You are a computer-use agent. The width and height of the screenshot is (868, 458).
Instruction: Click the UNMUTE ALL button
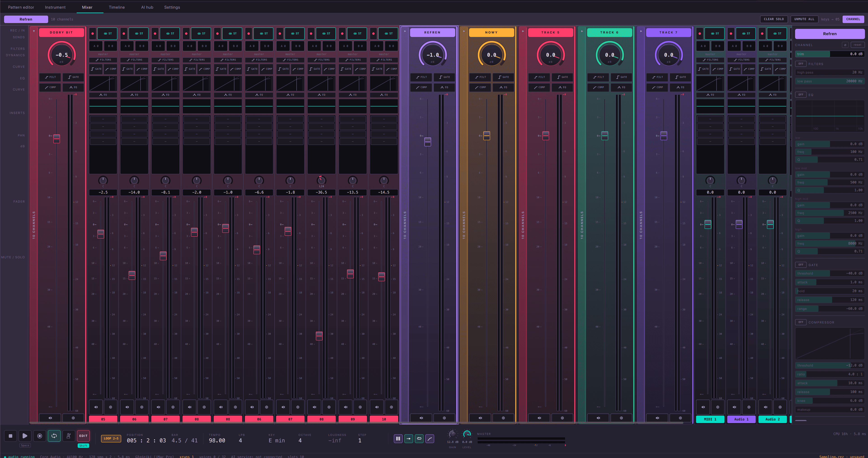pyautogui.click(x=804, y=19)
